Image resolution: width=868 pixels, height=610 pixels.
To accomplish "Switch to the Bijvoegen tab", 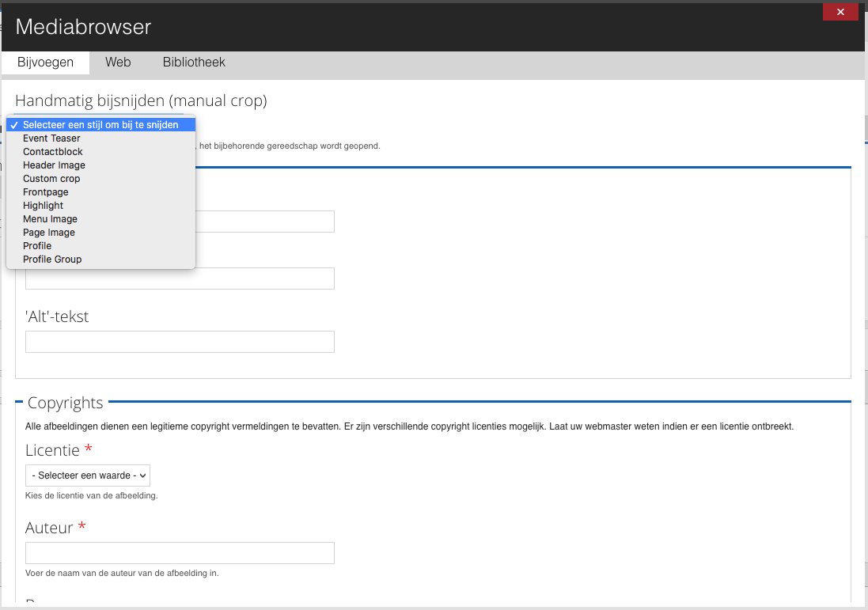I will [x=45, y=63].
